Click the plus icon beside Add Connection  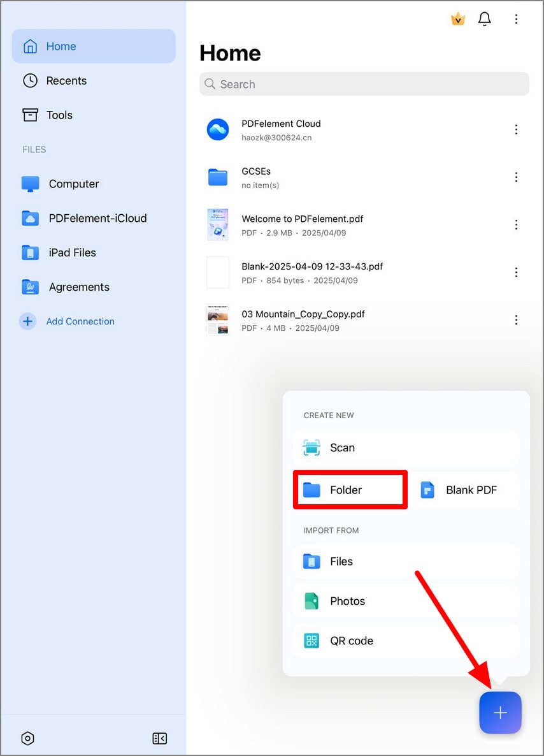27,321
